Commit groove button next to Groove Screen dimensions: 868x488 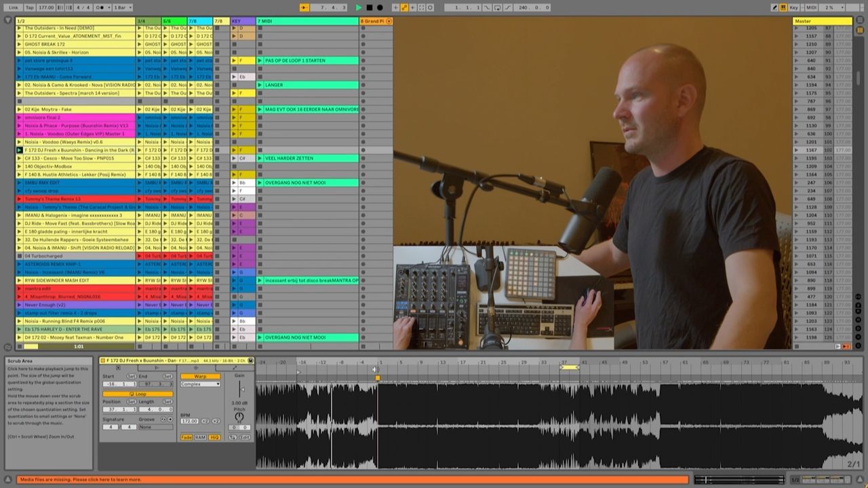(x=170, y=419)
